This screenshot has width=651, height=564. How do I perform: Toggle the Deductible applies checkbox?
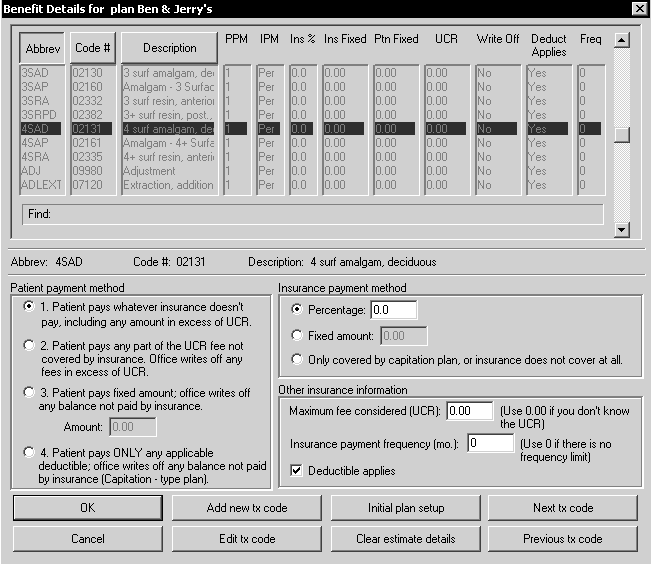pyautogui.click(x=296, y=471)
